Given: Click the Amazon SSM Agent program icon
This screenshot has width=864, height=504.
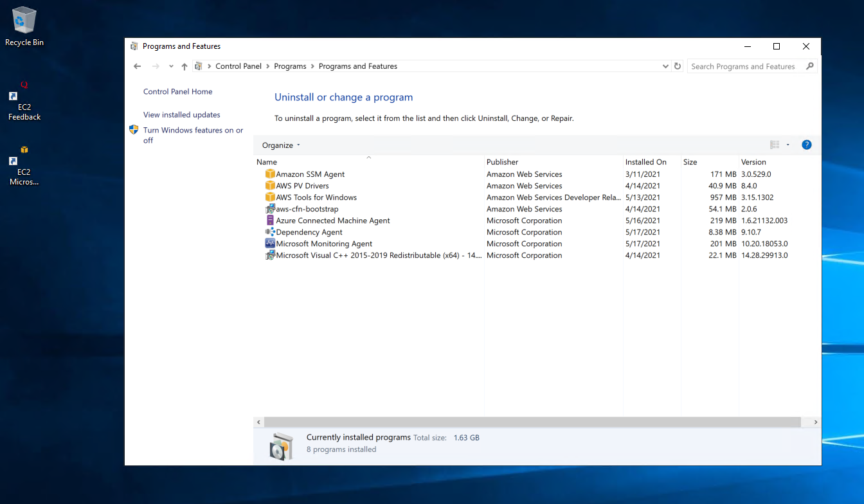Looking at the screenshot, I should tap(270, 174).
